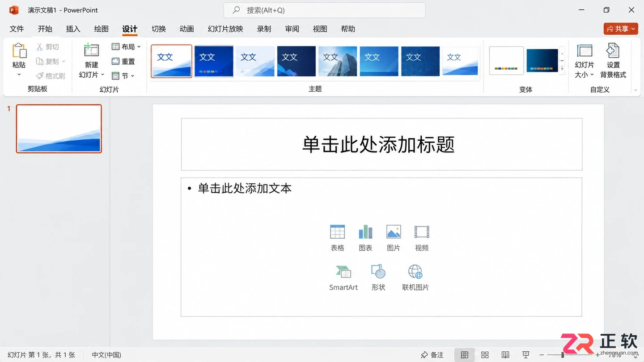Viewport: 644px width, 362px height.
Task: Apply the skyscraper building photo theme
Action: 338,61
